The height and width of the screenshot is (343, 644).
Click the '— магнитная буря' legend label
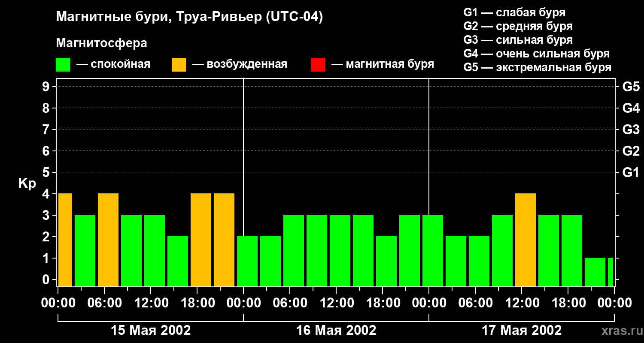[383, 64]
